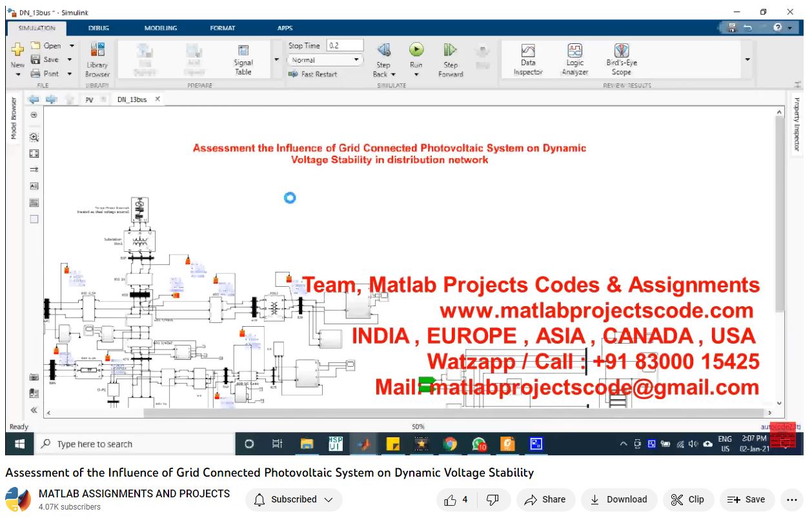Expand the review results gallery arrow
The image size is (812, 518).
[747, 60]
